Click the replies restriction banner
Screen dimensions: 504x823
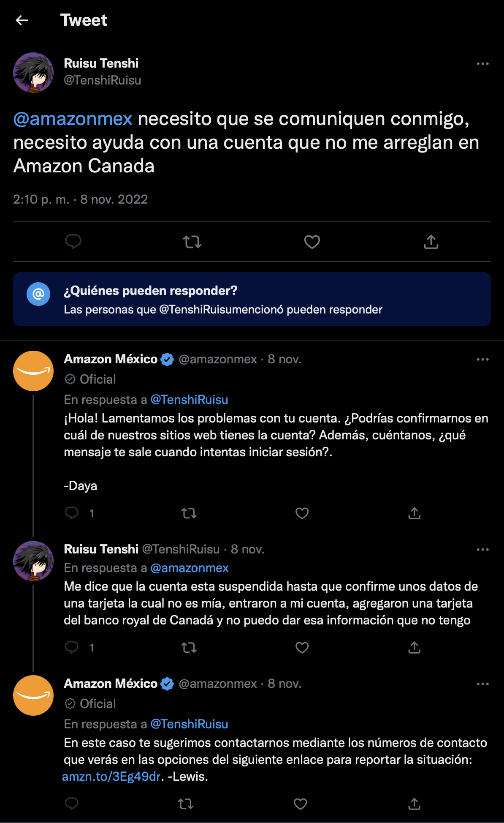252,299
